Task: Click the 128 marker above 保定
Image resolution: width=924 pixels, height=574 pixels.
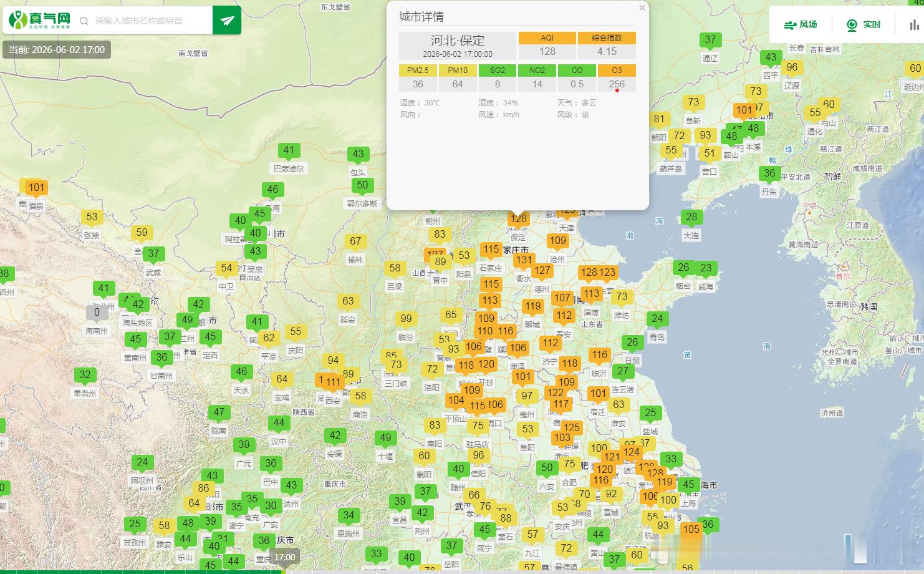Action: (x=518, y=218)
